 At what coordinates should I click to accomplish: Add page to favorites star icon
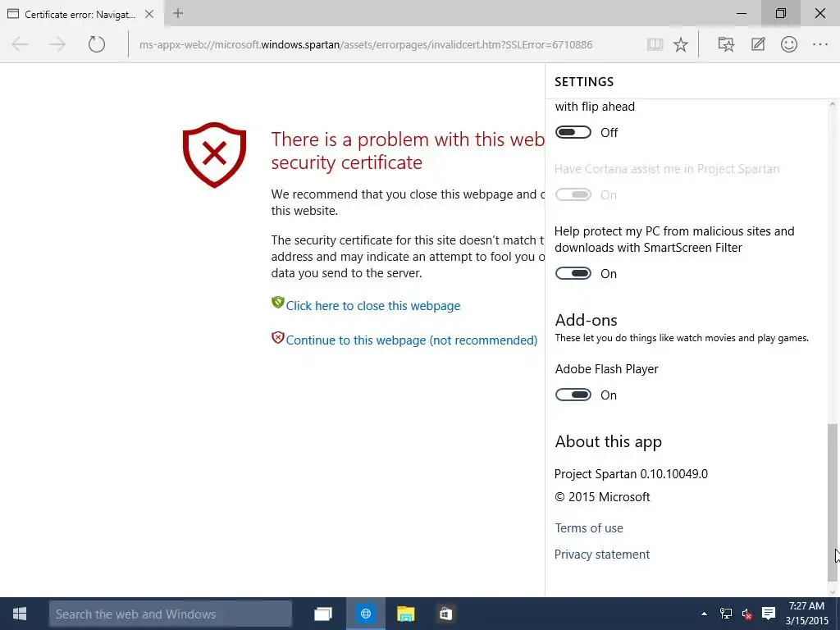pyautogui.click(x=681, y=44)
